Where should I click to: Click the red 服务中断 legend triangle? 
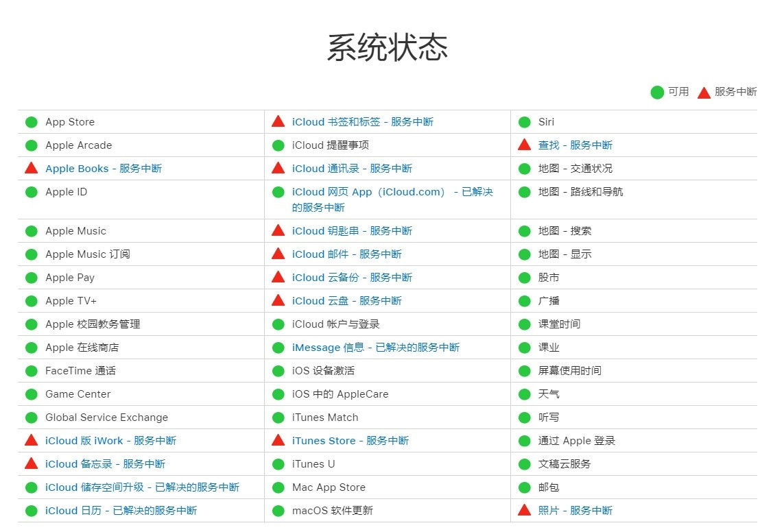702,92
